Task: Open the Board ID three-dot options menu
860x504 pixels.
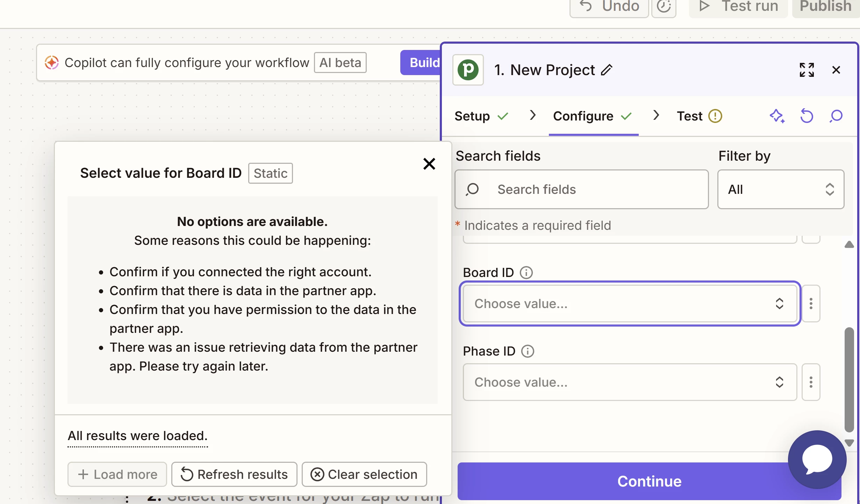Action: [811, 303]
